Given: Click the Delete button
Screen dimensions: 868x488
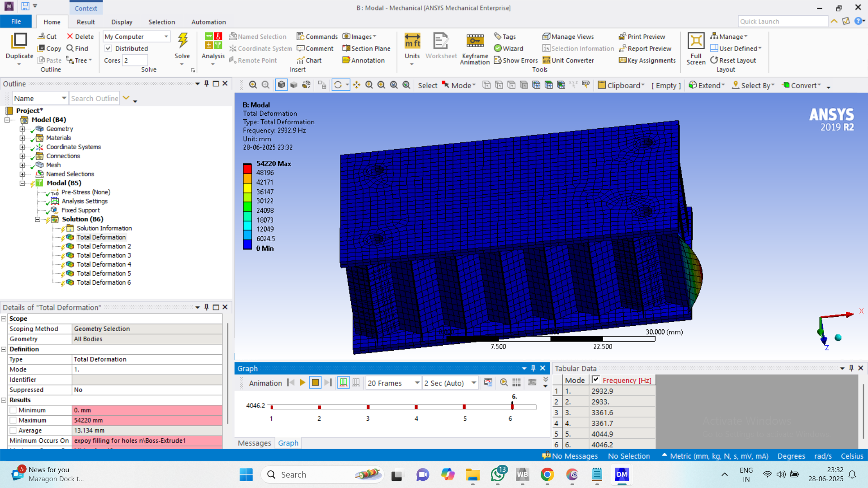Looking at the screenshot, I should coord(80,37).
